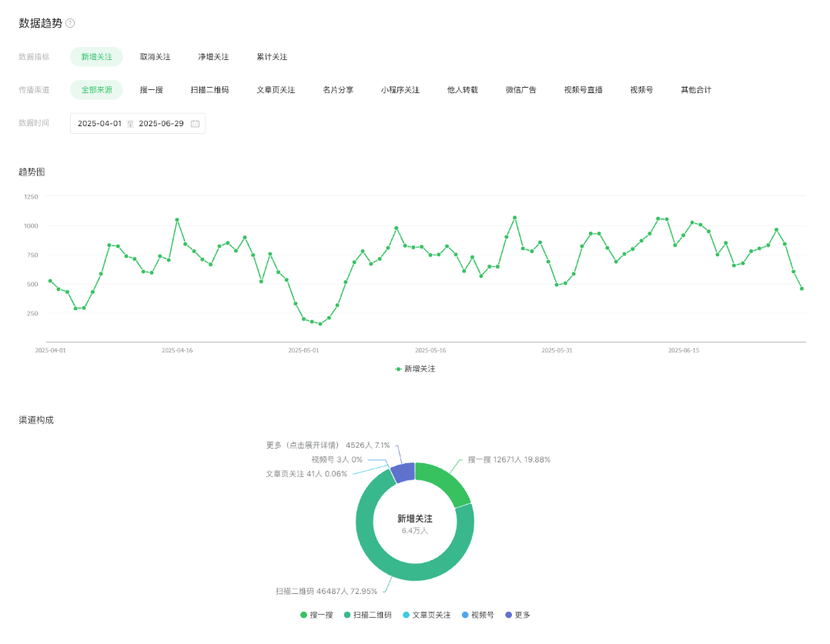
Task: Select the 净增关注 metric option
Action: point(213,57)
